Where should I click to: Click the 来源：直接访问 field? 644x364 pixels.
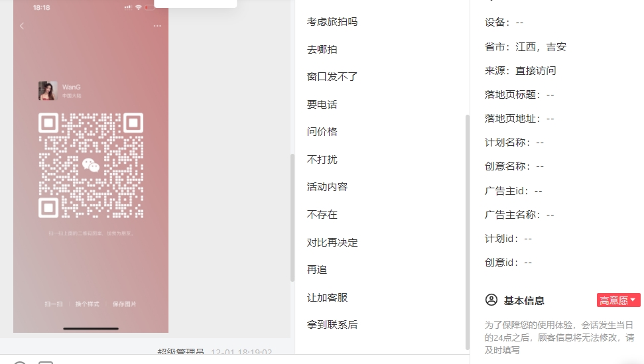[521, 70]
